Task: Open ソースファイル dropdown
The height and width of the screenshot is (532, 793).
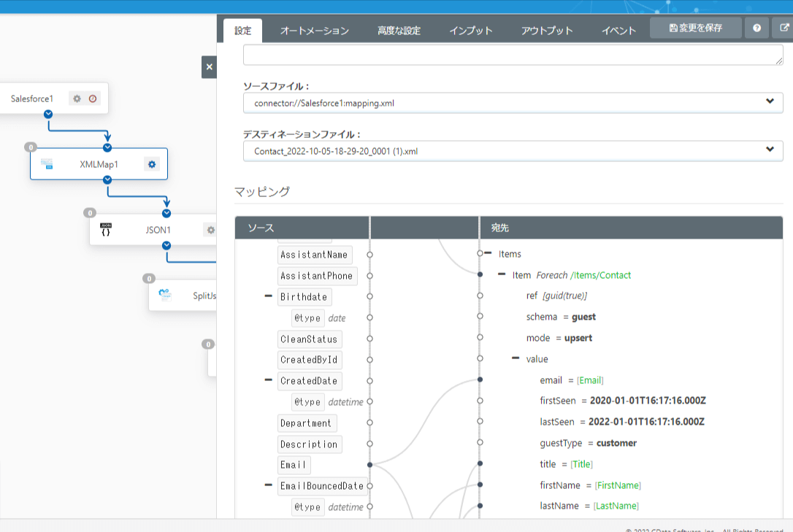Action: [x=513, y=103]
